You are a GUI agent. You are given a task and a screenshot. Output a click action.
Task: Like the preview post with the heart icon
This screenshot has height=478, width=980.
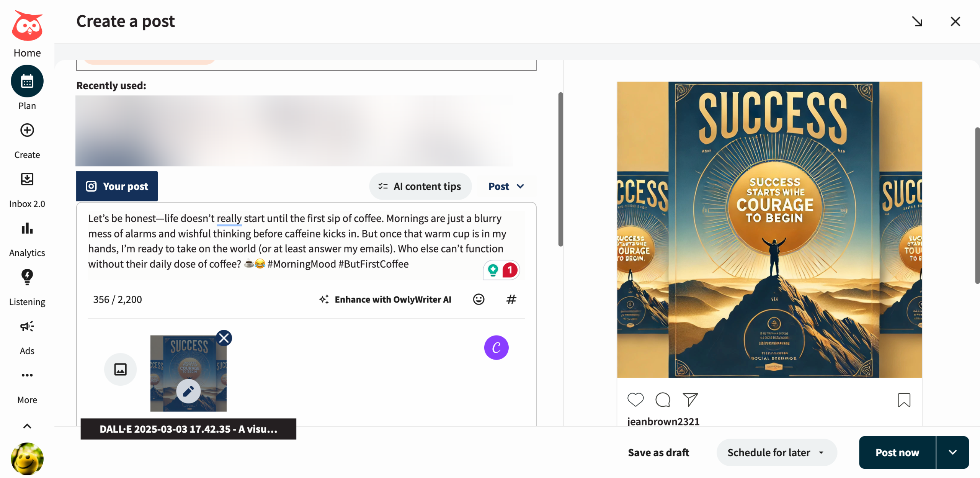635,399
